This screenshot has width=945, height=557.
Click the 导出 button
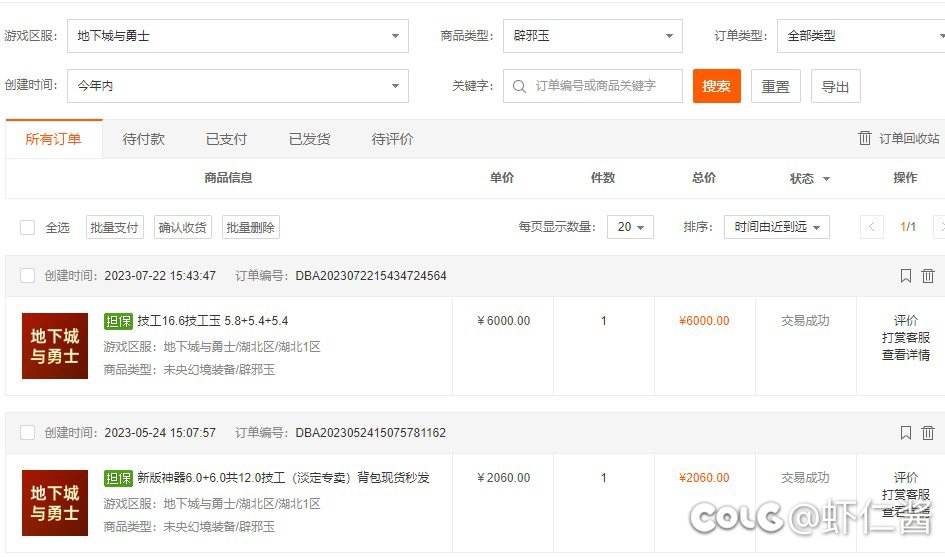click(x=835, y=86)
